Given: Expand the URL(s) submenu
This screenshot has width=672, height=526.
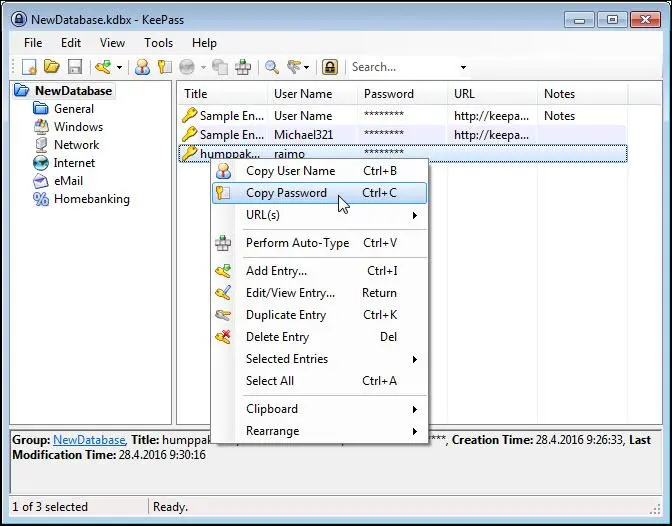Looking at the screenshot, I should tap(320, 215).
